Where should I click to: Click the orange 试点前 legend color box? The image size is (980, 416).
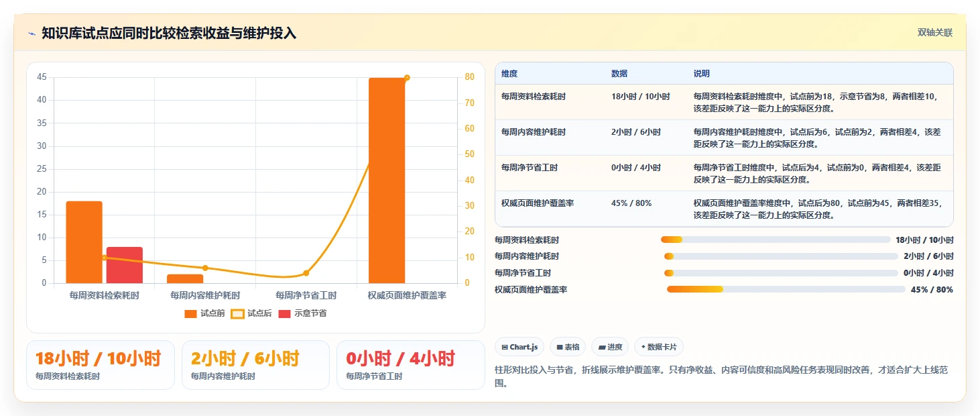tap(191, 313)
